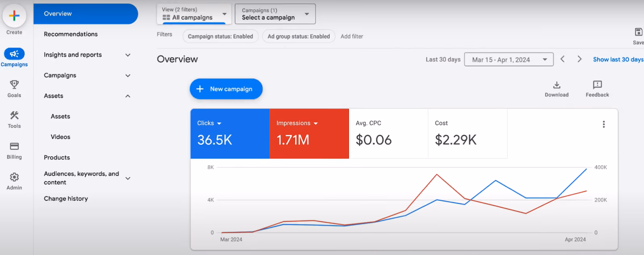Select Recommendations in the sidebar
The image size is (644, 255).
tap(71, 34)
